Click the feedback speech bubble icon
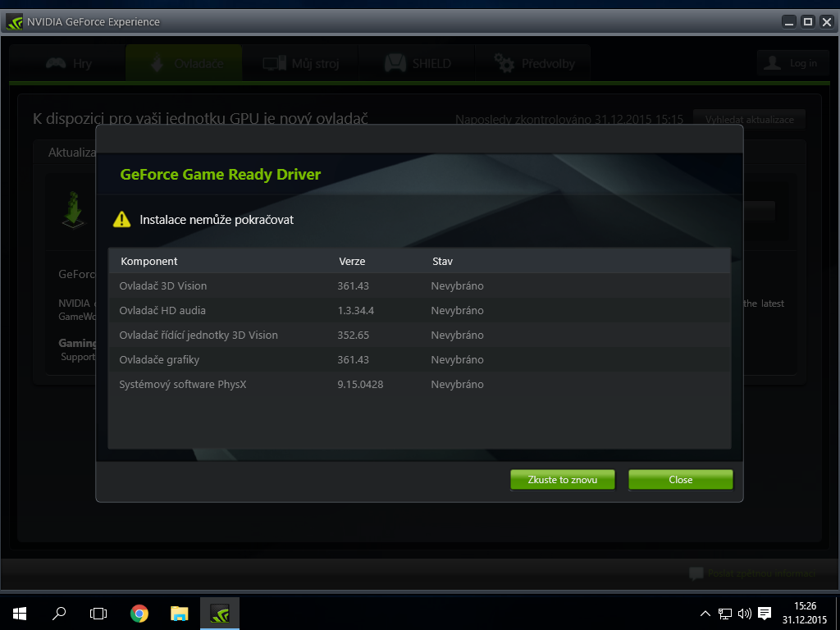The image size is (840, 630). (x=696, y=573)
